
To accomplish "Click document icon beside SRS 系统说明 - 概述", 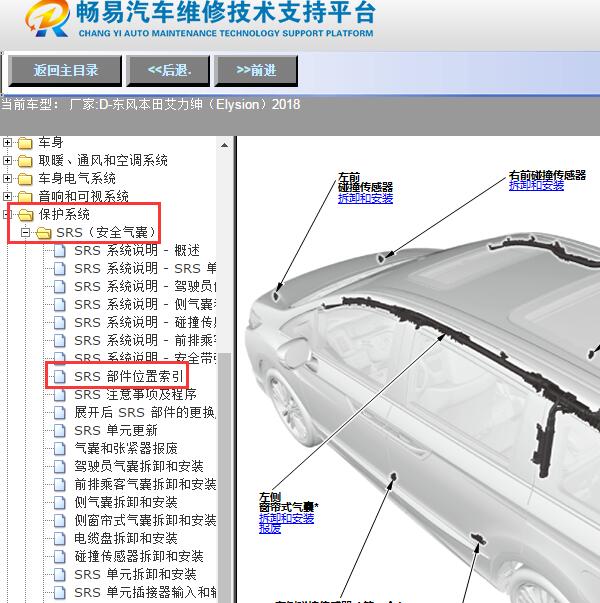I will (x=59, y=250).
